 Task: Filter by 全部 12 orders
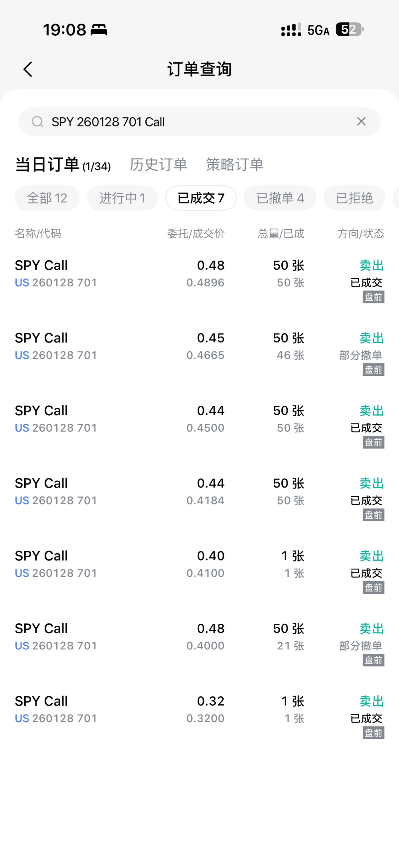coord(47,198)
